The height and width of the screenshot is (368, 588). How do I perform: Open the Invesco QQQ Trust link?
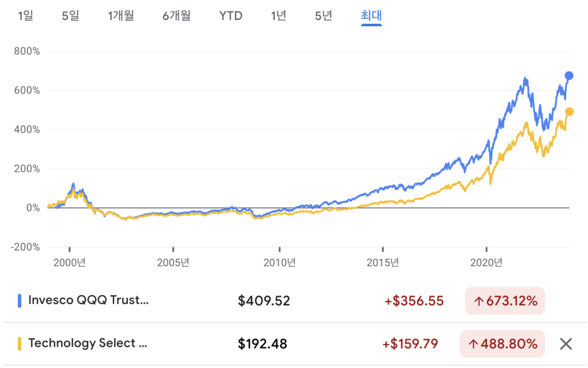click(88, 301)
